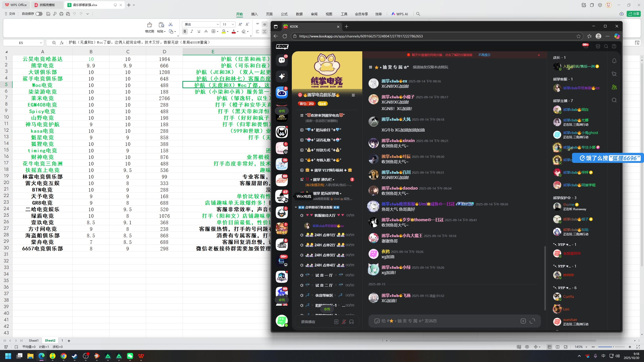Click the notification bell icon in KOOK
The image size is (644, 362).
(614, 61)
